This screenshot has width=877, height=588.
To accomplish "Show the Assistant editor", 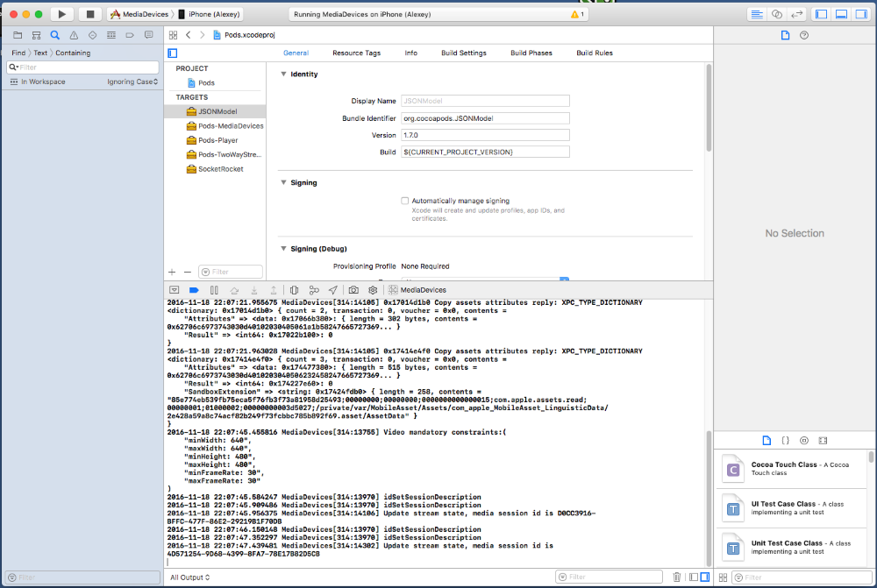I will click(776, 15).
